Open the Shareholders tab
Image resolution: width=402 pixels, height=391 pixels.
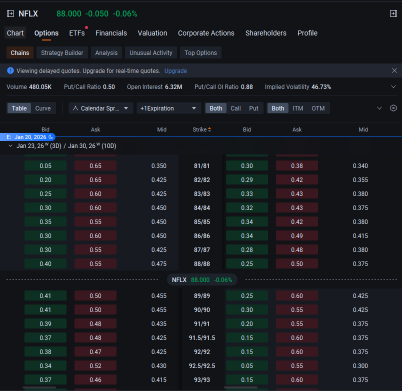266,33
